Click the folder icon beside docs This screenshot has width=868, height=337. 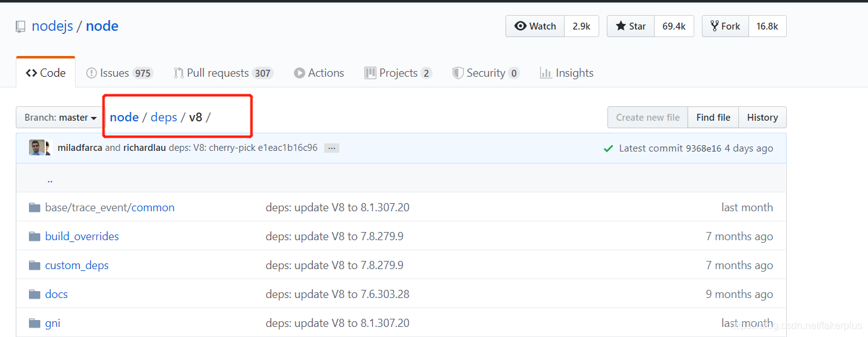click(x=35, y=294)
